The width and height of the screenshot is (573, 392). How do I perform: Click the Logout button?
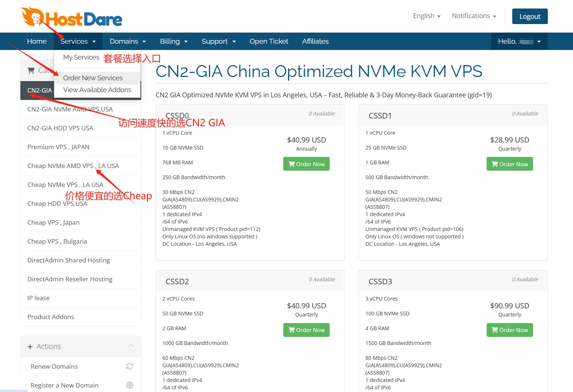point(530,16)
